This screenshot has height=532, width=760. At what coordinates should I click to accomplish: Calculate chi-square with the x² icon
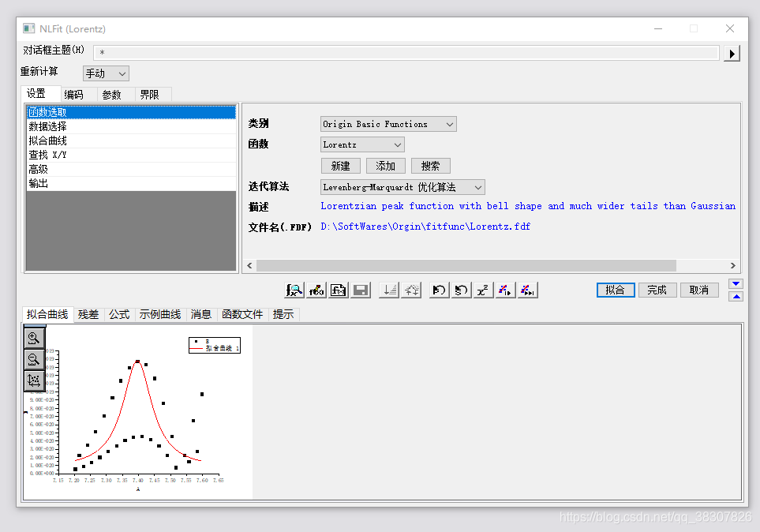(x=483, y=290)
